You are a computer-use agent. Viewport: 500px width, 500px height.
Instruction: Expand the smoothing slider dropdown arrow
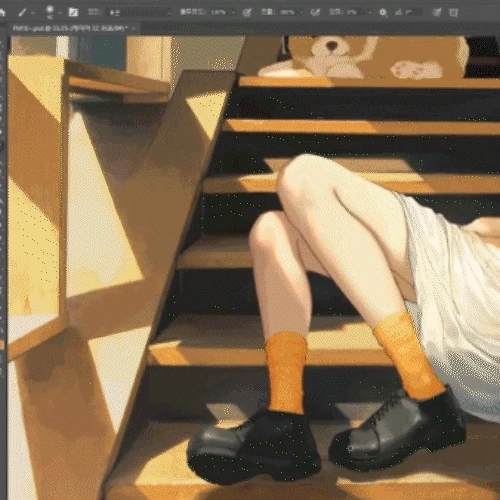(x=370, y=12)
